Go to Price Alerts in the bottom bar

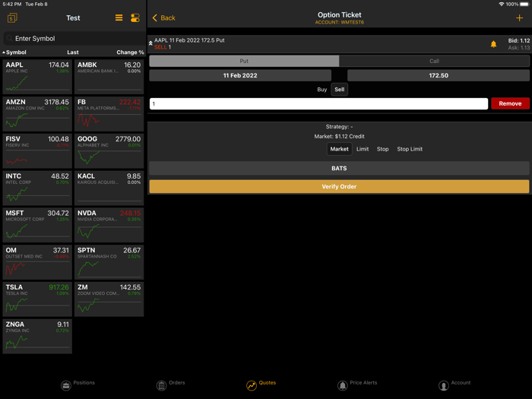[343, 385]
